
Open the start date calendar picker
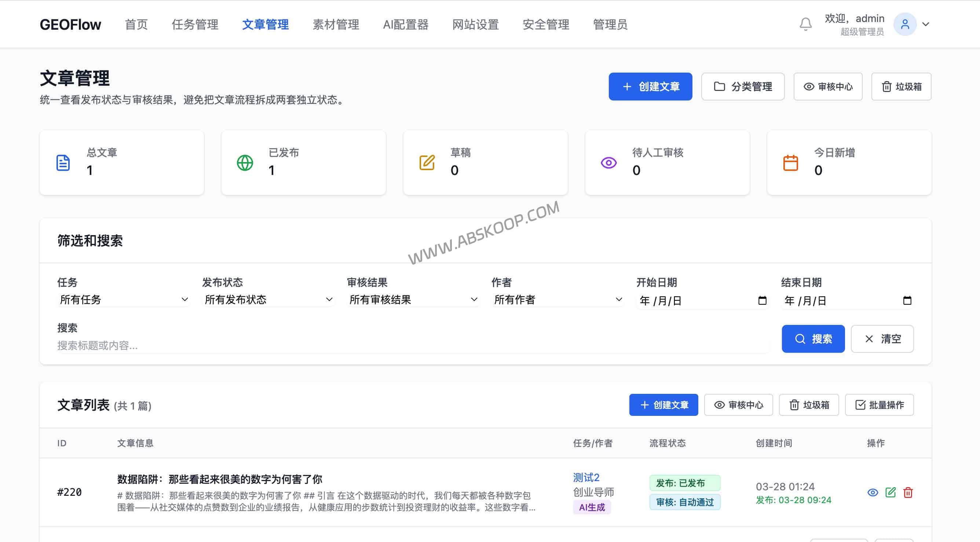[763, 300]
